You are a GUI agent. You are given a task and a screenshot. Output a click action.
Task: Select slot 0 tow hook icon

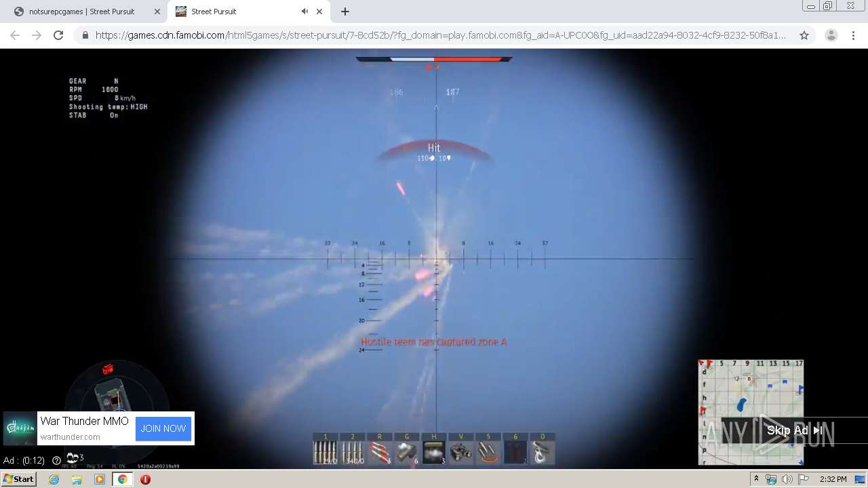tap(542, 449)
